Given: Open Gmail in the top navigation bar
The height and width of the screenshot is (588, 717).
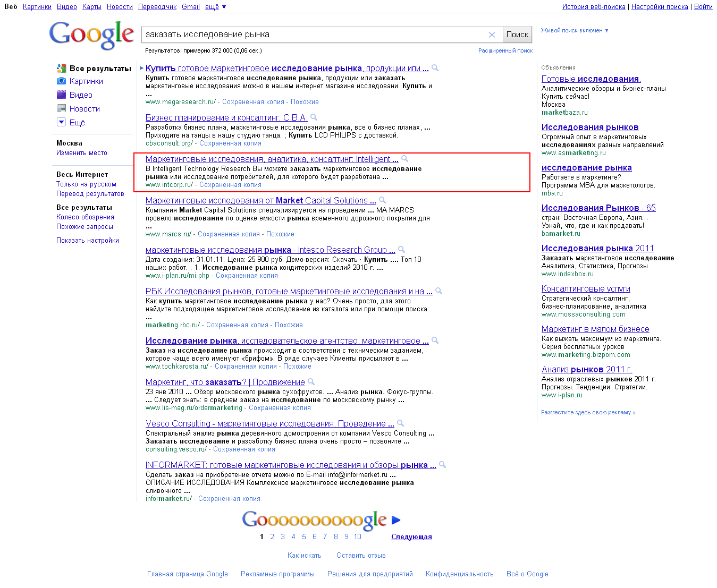Looking at the screenshot, I should tap(191, 7).
